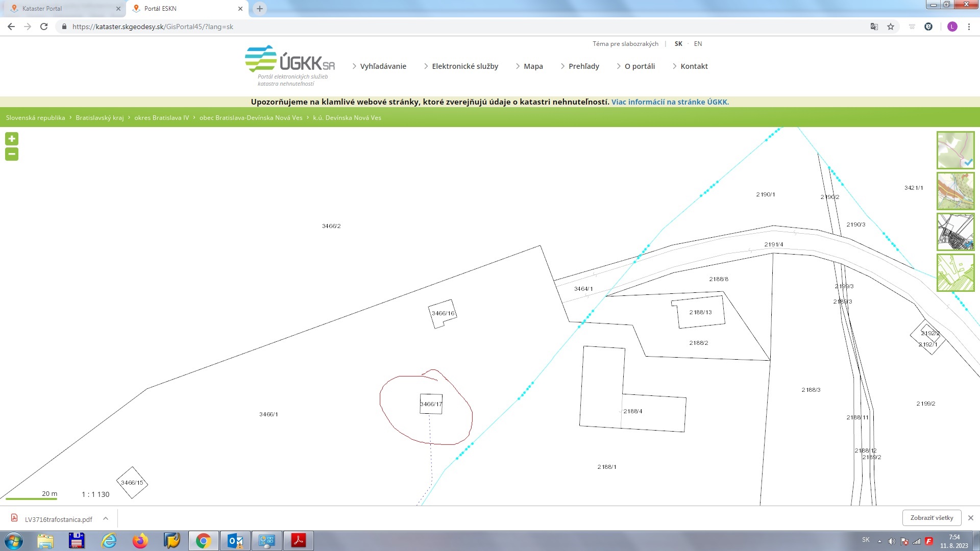Click Viac informácií na stránke ÚGKK link
The width and height of the screenshot is (980, 551).
(670, 102)
